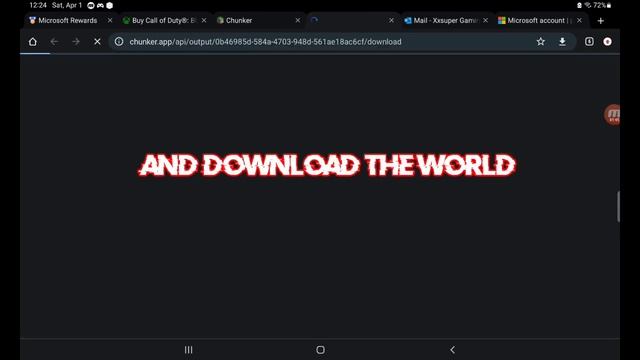Screen dimensions: 640x360
Task: Tap the battery 72% status indicator
Action: coord(602,5)
